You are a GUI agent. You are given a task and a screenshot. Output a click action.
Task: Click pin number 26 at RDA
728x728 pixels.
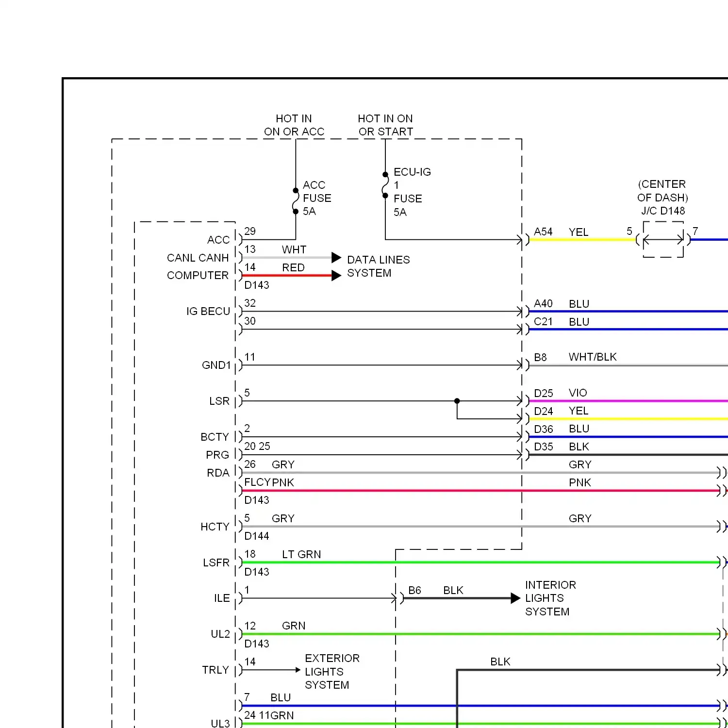pos(250,464)
